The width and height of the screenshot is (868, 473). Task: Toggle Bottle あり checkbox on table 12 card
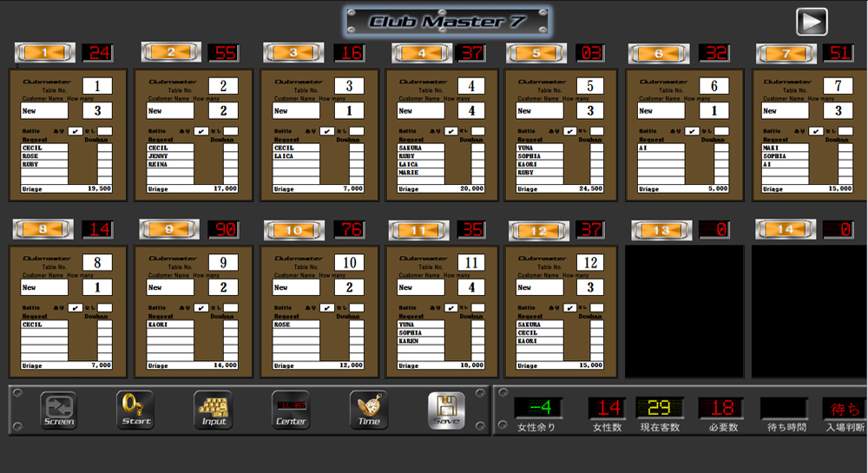[x=569, y=307]
